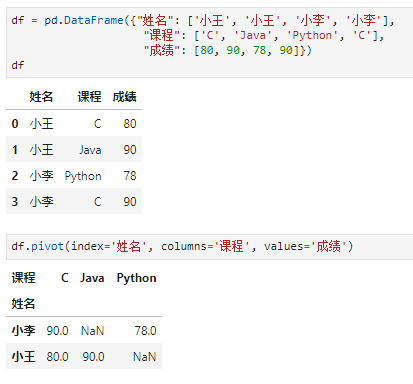The height and width of the screenshot is (384, 413).
Task: Select the 课程 column header in first table
Action: click(89, 97)
